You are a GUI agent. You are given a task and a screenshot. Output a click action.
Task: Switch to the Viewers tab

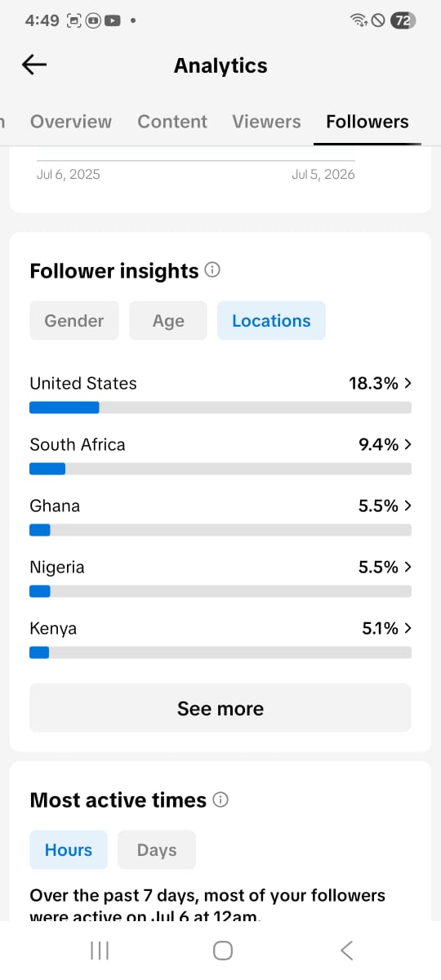point(266,122)
